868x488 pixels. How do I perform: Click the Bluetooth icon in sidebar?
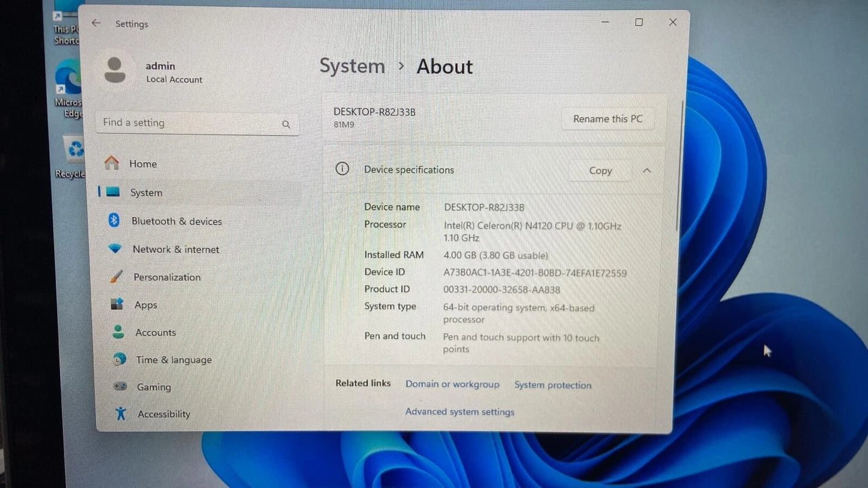pyautogui.click(x=114, y=220)
